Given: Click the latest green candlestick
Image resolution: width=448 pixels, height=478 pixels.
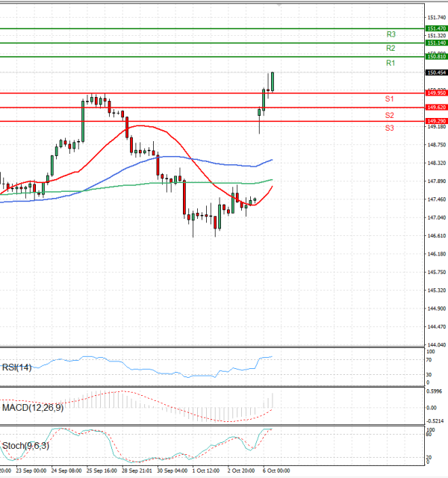Looking at the screenshot, I should (x=273, y=82).
